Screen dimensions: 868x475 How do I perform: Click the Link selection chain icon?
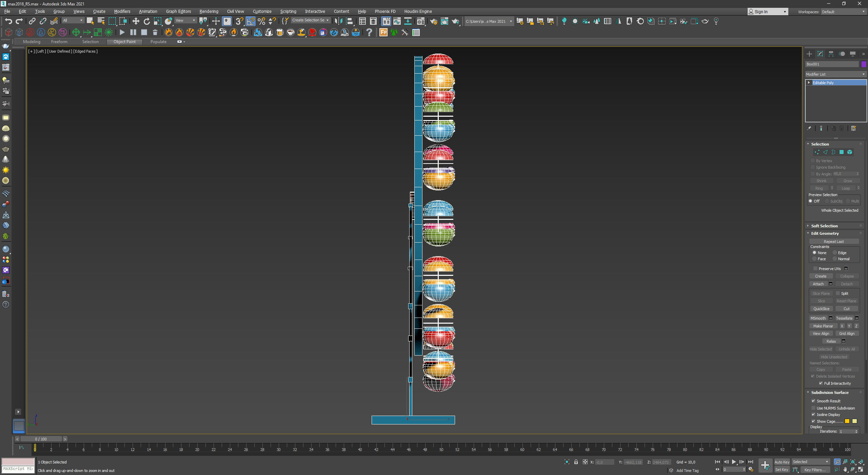point(32,21)
